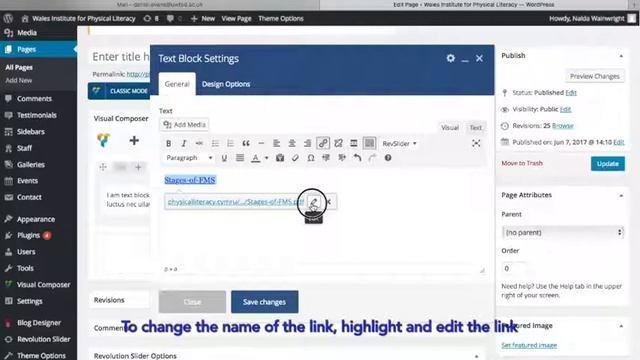Insert a horizontal line
Screen dimensions: 640x360
[261, 144]
